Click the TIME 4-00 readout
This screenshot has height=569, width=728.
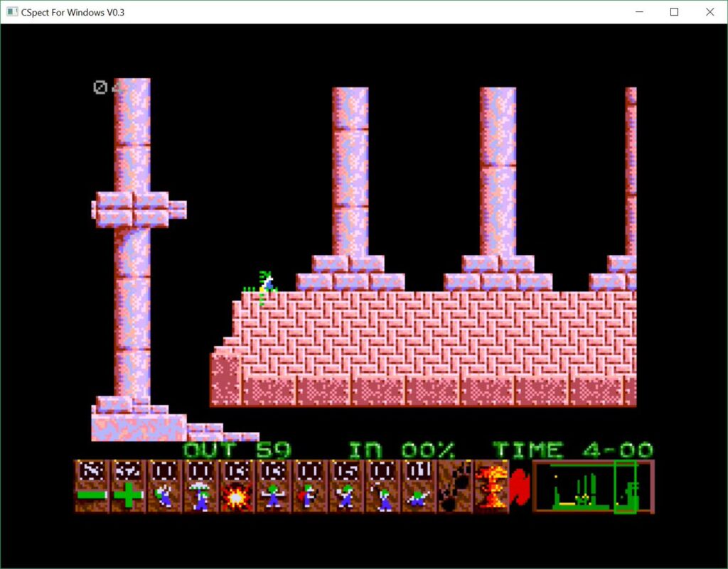(573, 450)
